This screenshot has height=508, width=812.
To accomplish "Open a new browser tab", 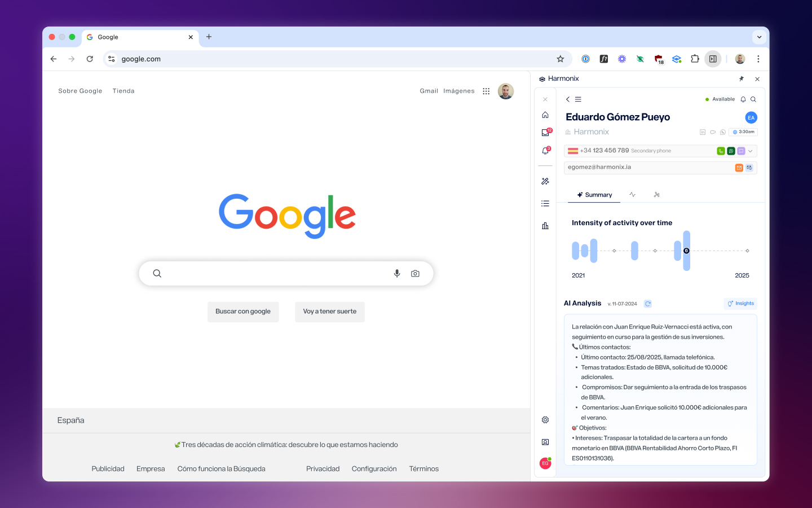I will (209, 37).
